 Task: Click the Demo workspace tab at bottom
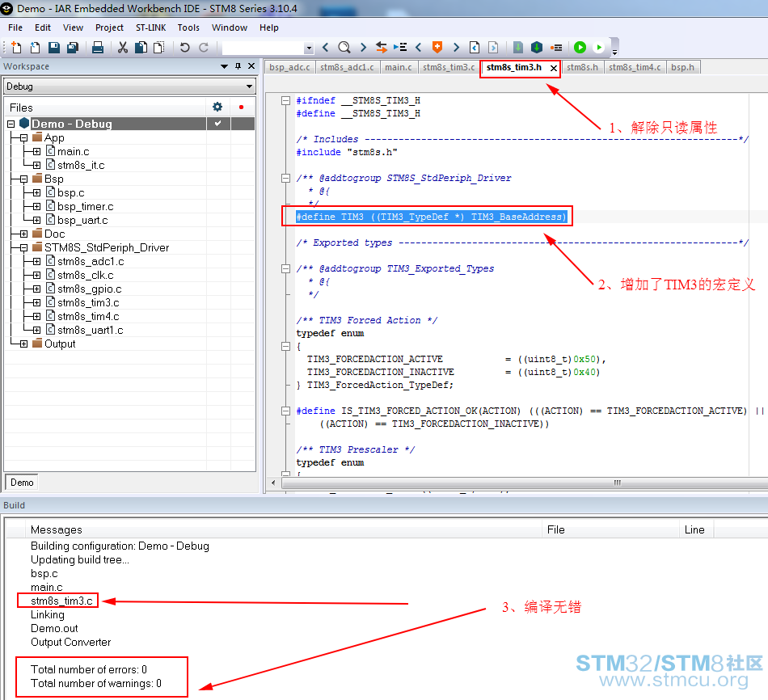tap(22, 482)
